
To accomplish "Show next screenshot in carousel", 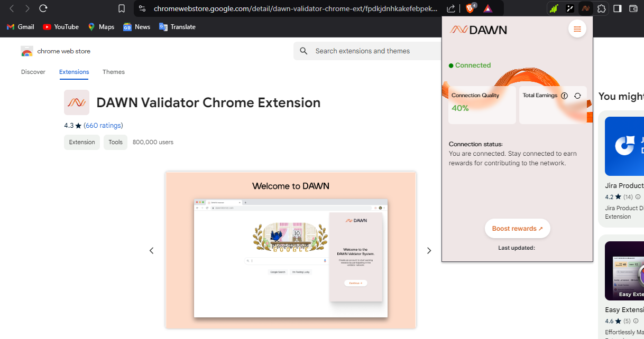I will tap(429, 251).
